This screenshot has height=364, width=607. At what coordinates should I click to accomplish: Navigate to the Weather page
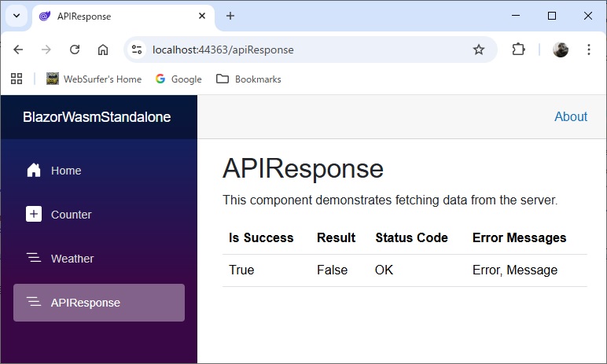pyautogui.click(x=99, y=259)
